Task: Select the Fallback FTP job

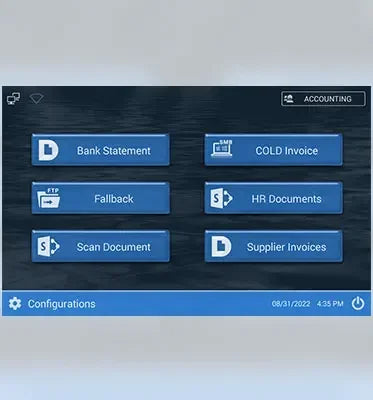Action: tap(100, 198)
